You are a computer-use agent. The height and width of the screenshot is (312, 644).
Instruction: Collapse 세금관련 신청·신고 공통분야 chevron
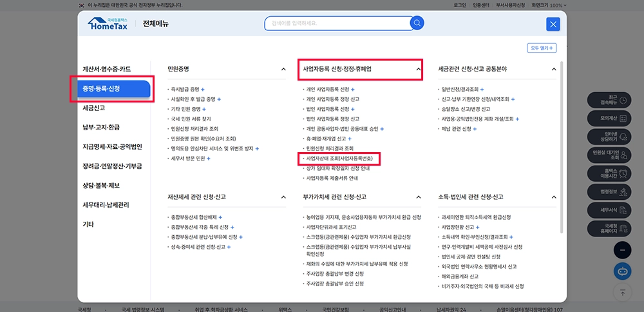click(x=554, y=69)
